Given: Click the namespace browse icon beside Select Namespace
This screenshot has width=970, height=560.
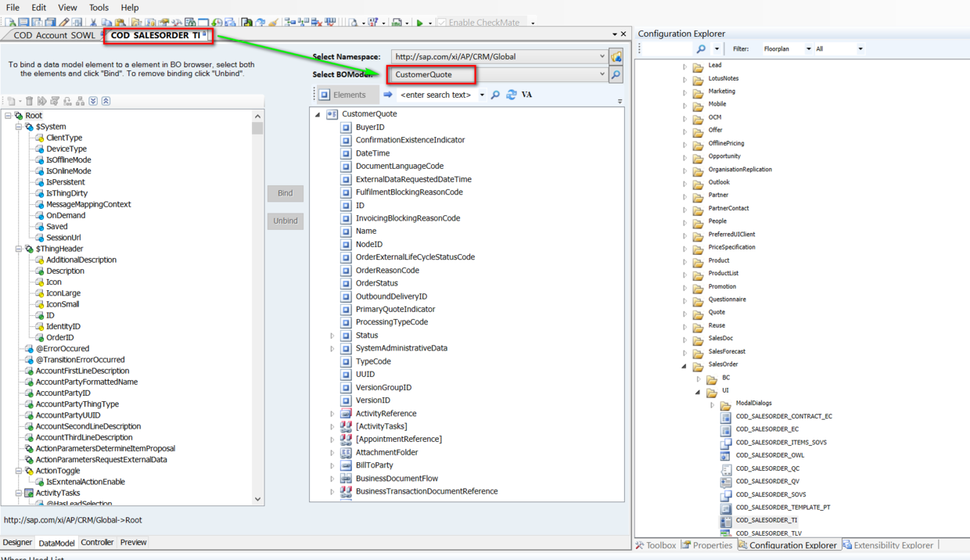Looking at the screenshot, I should point(616,57).
